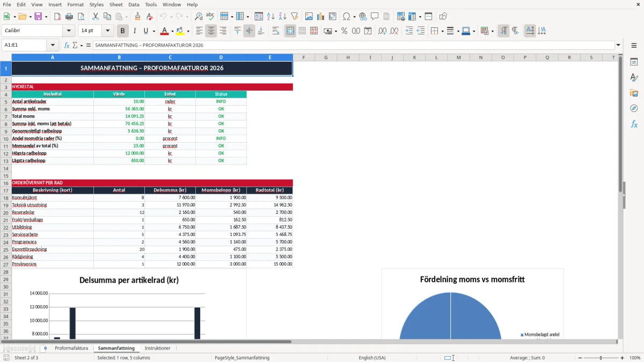Expand the Name Box dropdown arrow
This screenshot has width=644, height=362.
(52, 45)
